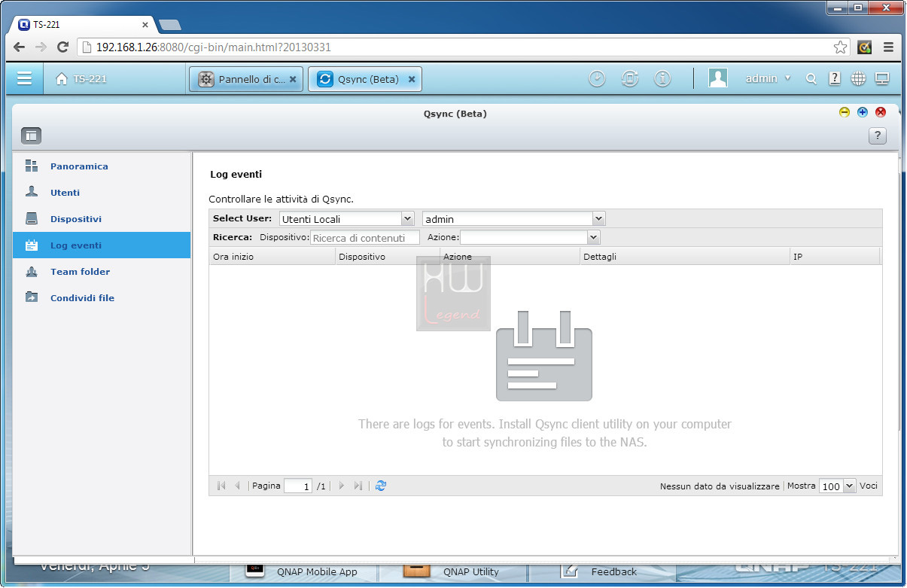The width and height of the screenshot is (907, 588).
Task: Click the browser address bar
Action: click(463, 47)
